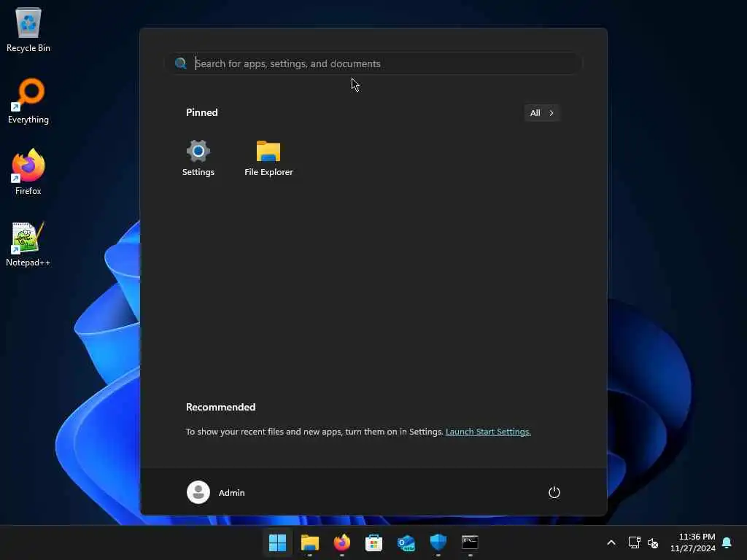The height and width of the screenshot is (560, 747).
Task: Launch Firefox from the taskbar
Action: [341, 542]
